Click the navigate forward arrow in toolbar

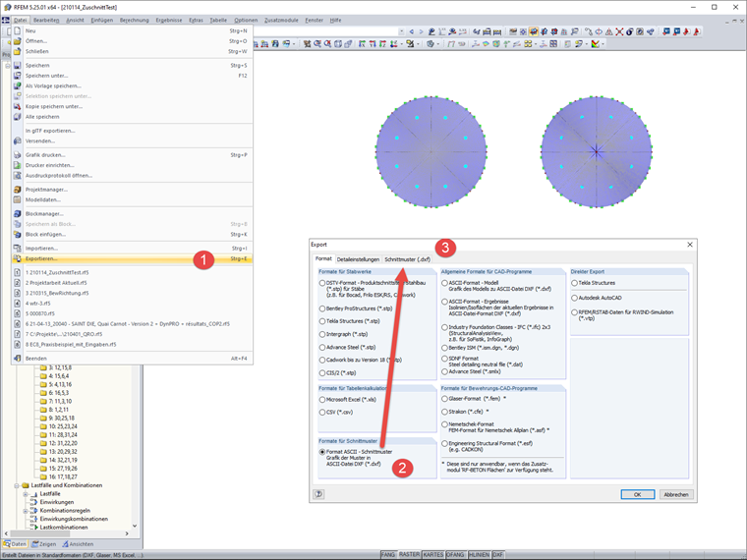tap(421, 31)
